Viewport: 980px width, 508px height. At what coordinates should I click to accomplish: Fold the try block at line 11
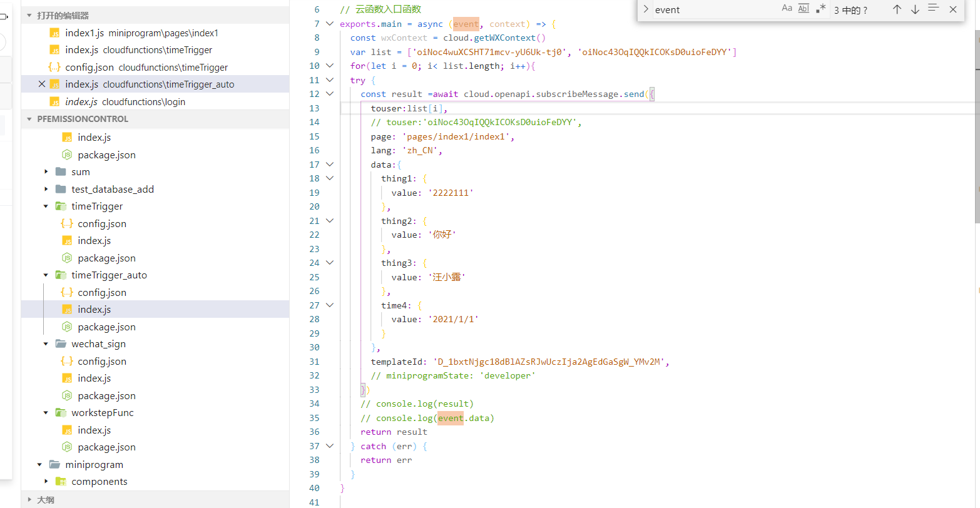(330, 80)
